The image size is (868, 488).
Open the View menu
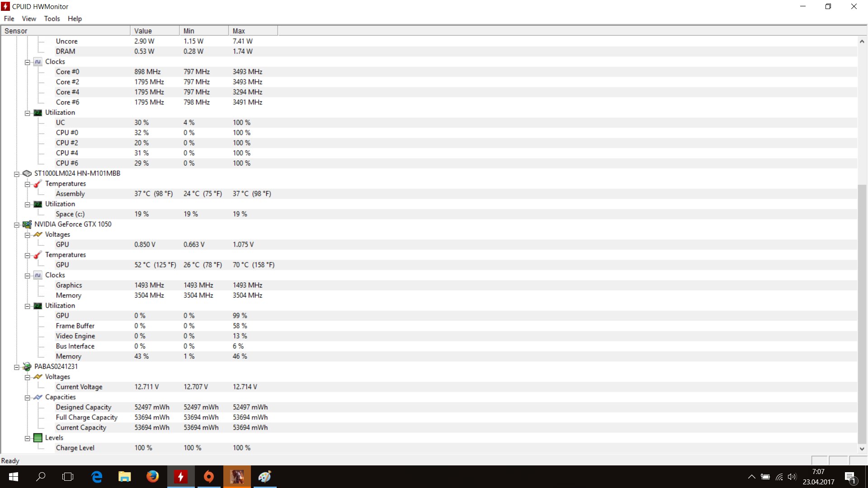29,19
